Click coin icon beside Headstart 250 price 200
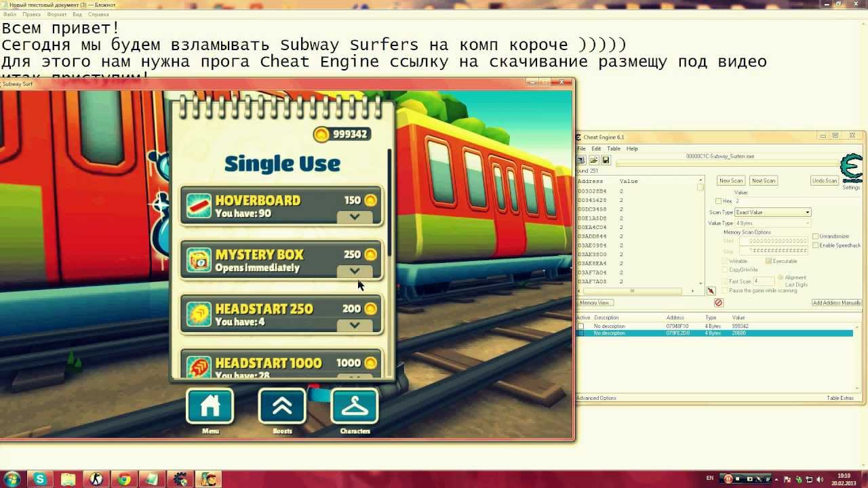Image resolution: width=868 pixels, height=488 pixels. click(370, 309)
